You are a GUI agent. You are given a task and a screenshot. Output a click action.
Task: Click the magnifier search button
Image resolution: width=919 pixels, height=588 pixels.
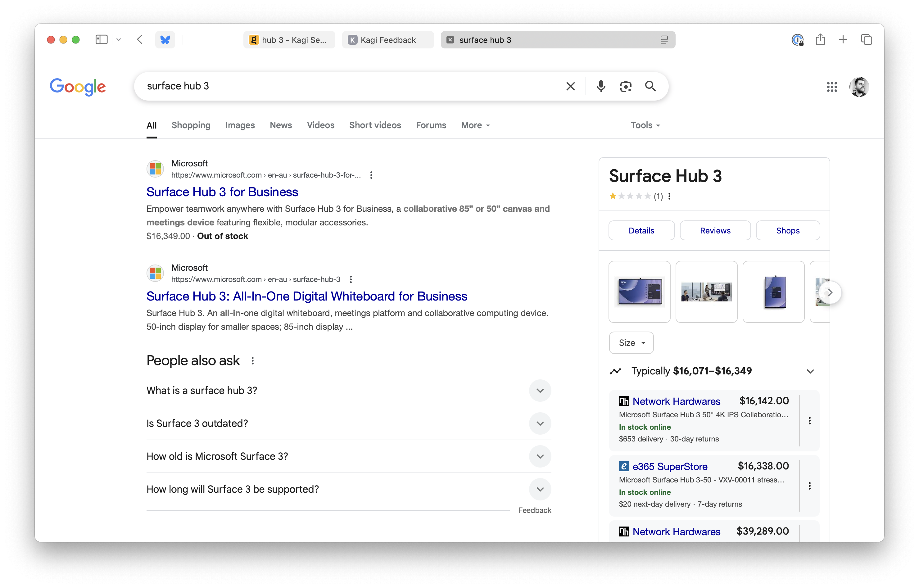[650, 86]
